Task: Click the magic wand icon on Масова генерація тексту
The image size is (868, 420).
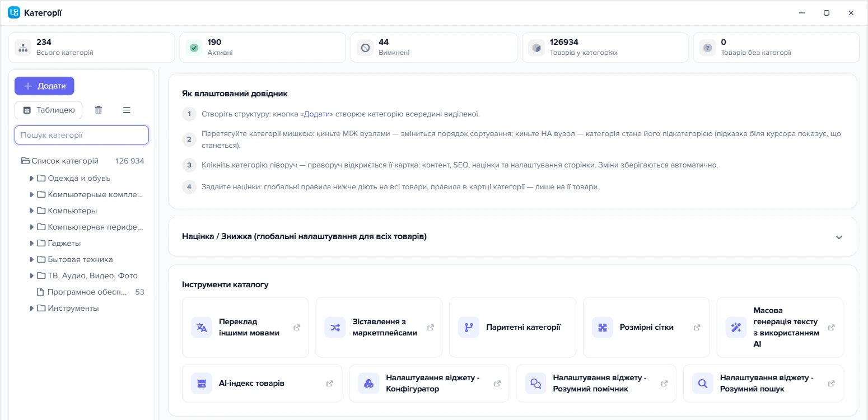Action: [x=736, y=328]
